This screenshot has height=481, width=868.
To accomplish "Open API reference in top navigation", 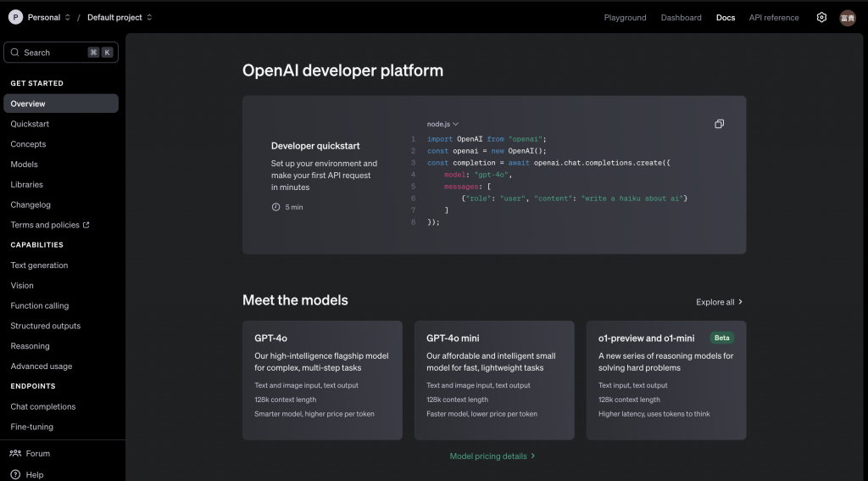I will click(773, 18).
